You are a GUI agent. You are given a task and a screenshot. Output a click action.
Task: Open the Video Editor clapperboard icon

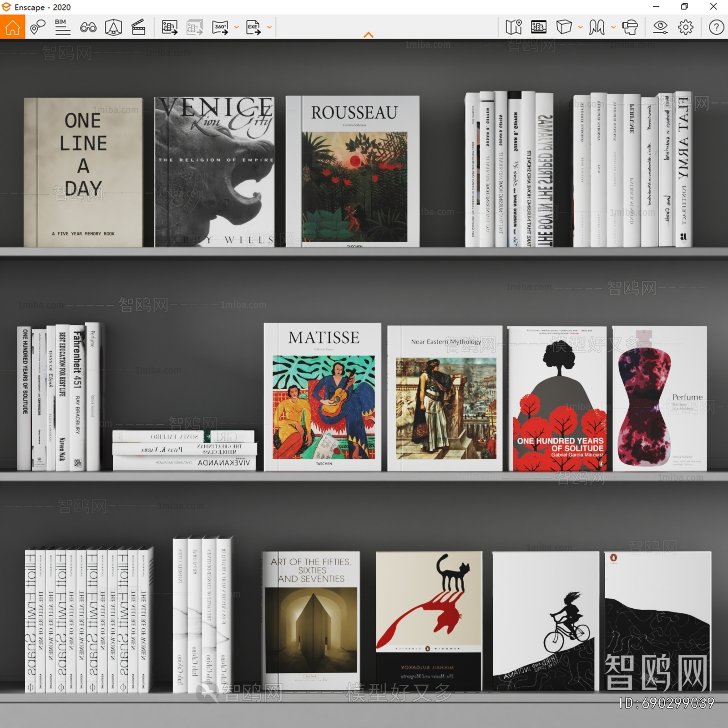[138, 27]
